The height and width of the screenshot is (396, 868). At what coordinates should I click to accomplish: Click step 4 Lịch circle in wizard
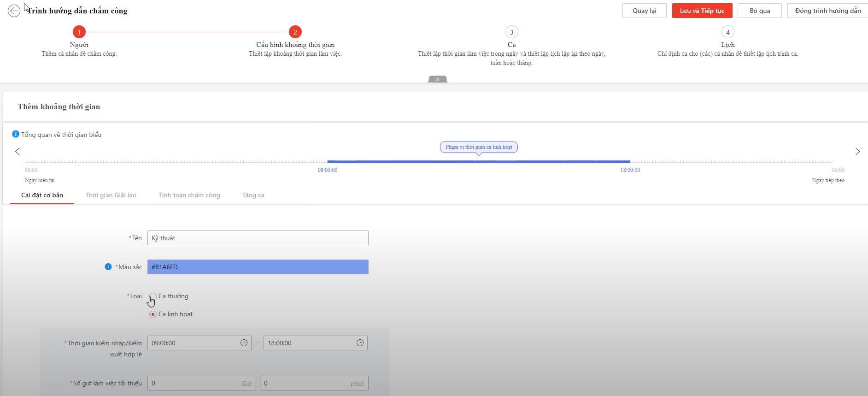coord(727,32)
